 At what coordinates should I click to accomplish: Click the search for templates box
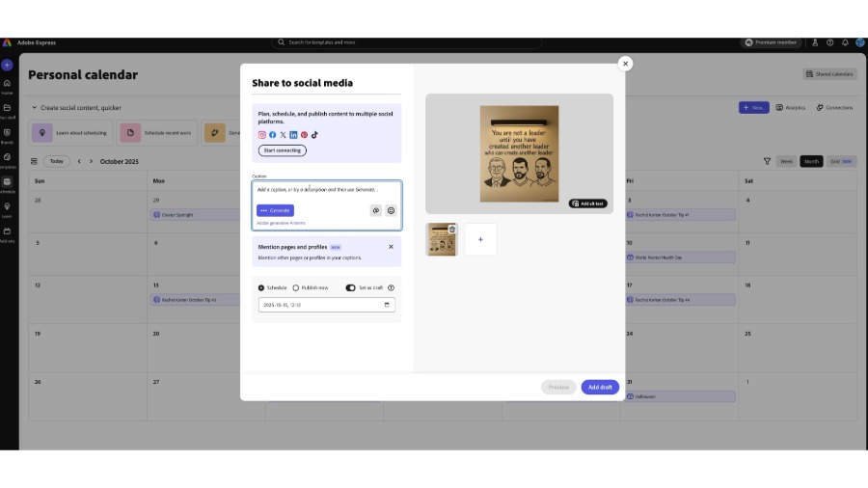pyautogui.click(x=407, y=42)
